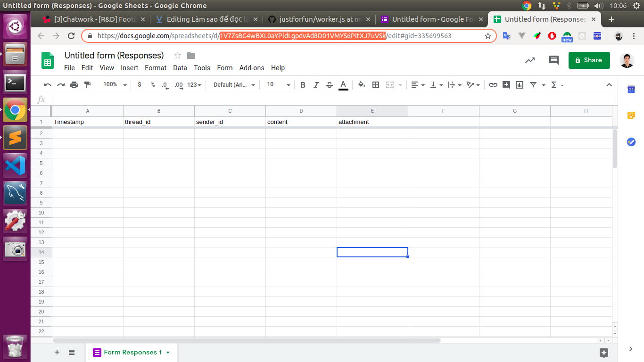Add a new sheet with the plus button

tap(57, 352)
